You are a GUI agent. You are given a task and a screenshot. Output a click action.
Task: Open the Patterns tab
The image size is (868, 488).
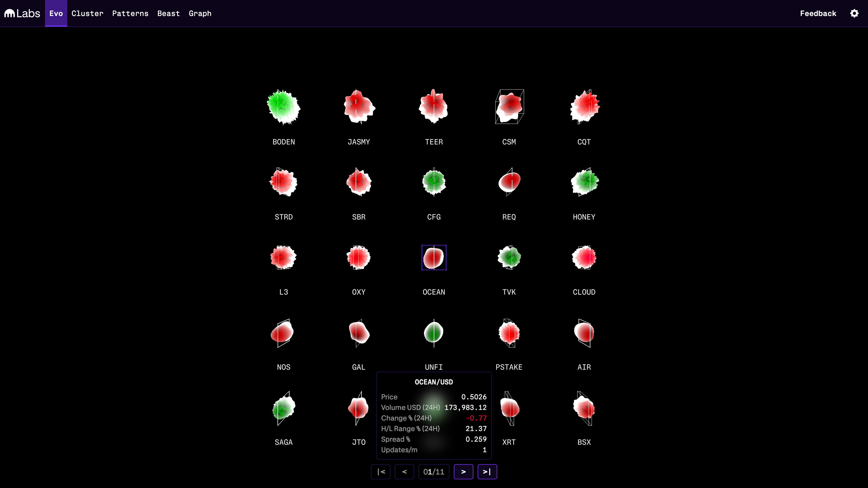(130, 14)
